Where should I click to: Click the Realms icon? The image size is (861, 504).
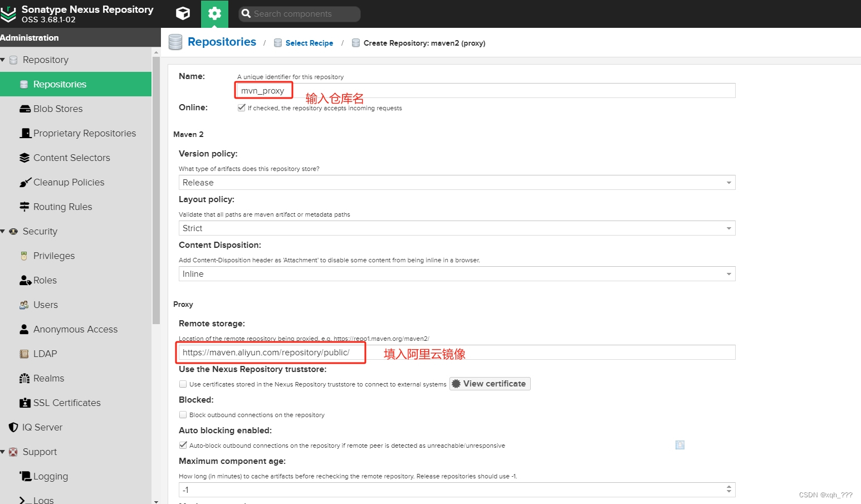(x=25, y=378)
